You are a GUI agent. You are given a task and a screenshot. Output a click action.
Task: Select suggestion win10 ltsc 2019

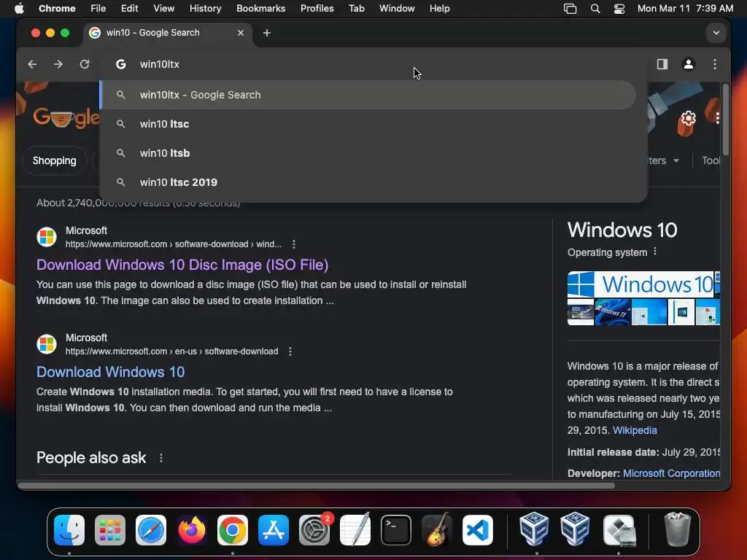pyautogui.click(x=368, y=182)
